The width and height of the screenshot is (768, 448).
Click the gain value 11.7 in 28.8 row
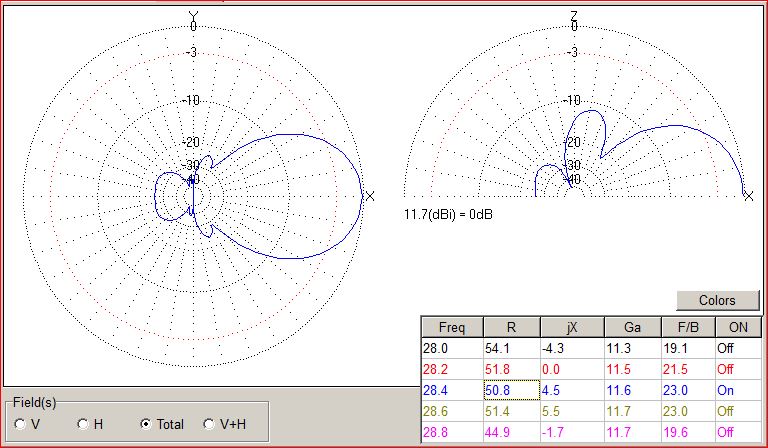[632, 432]
